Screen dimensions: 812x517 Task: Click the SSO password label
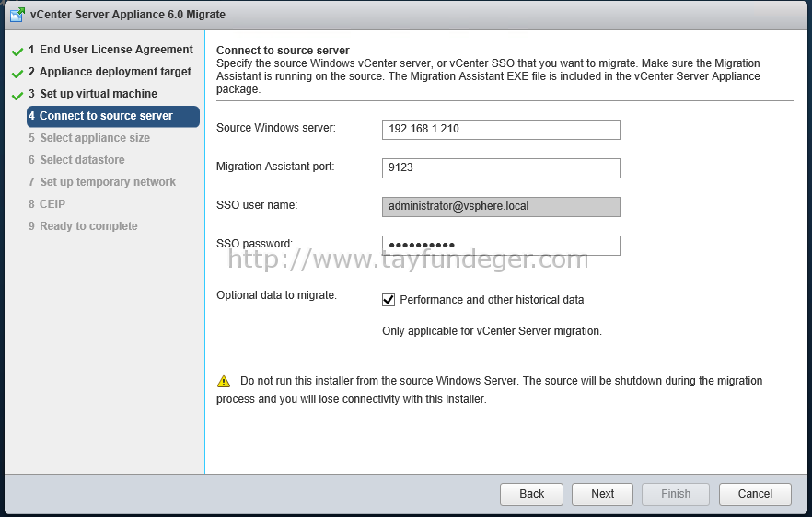tap(254, 243)
